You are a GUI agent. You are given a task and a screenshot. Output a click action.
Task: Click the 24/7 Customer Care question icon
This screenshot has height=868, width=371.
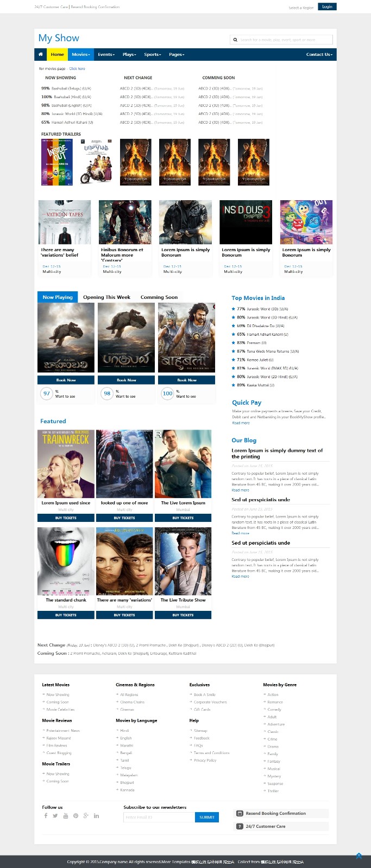pos(240,826)
